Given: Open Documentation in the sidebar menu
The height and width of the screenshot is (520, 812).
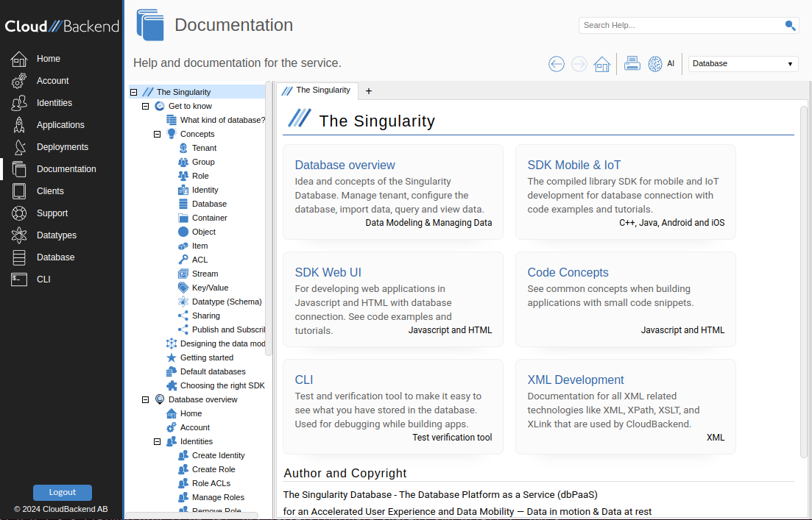Looking at the screenshot, I should 66,169.
